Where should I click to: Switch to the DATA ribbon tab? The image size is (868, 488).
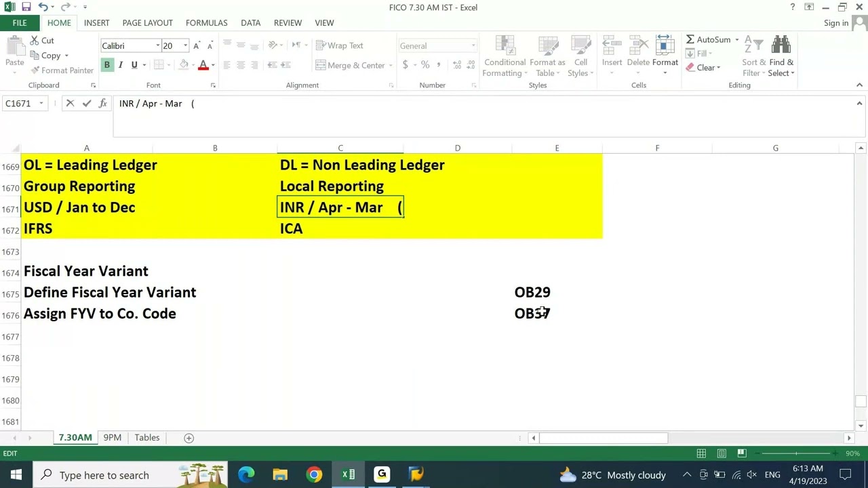click(x=250, y=22)
